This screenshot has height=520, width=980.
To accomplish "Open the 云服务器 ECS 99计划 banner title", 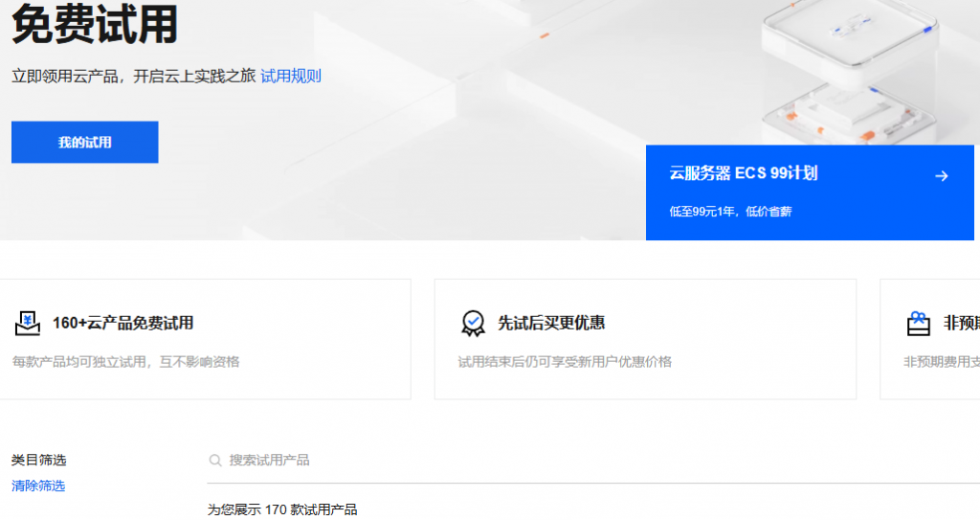I will [x=743, y=173].
